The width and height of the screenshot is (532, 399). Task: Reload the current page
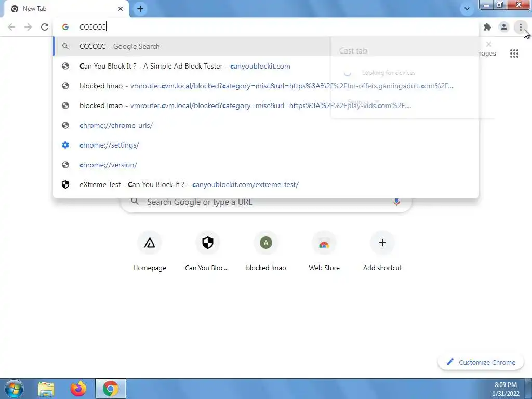[x=45, y=27]
